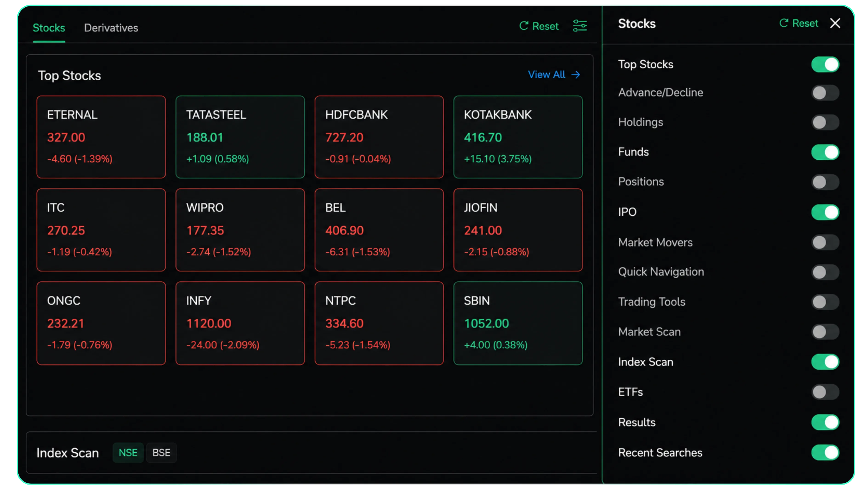
Task: Click the Advance/Decline label
Action: point(661,93)
